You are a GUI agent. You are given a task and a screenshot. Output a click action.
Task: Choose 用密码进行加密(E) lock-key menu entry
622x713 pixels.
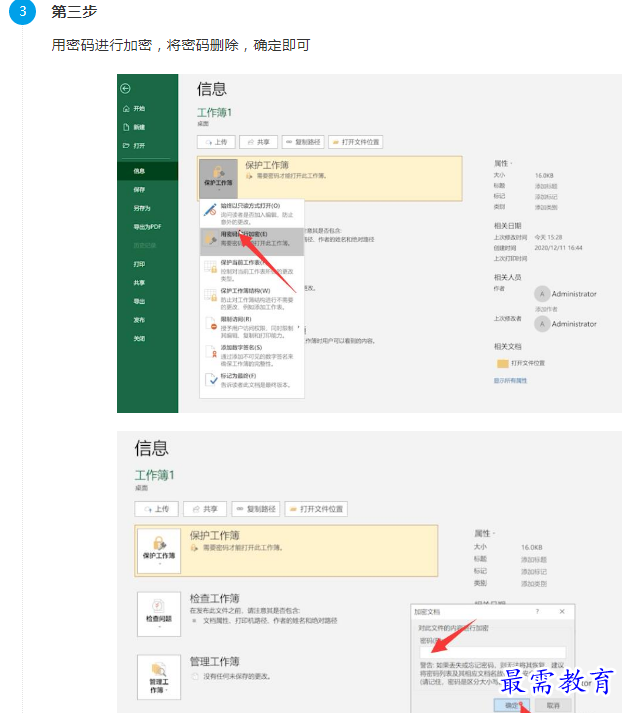(252, 241)
